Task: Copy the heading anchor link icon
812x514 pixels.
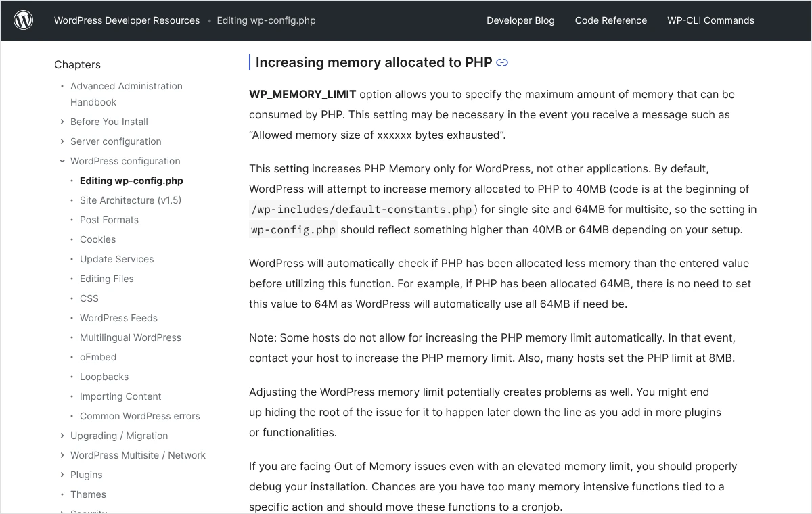Action: point(502,63)
